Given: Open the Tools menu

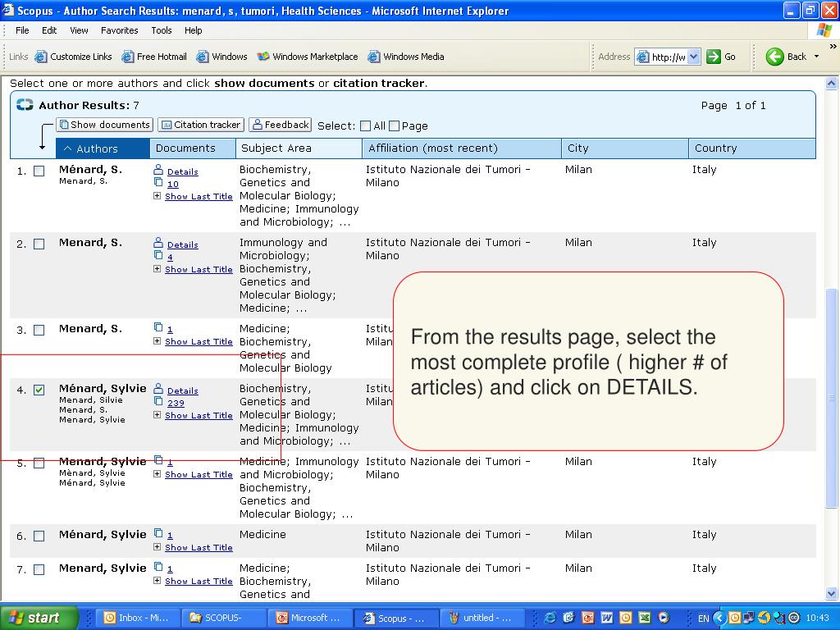Looking at the screenshot, I should coord(162,30).
